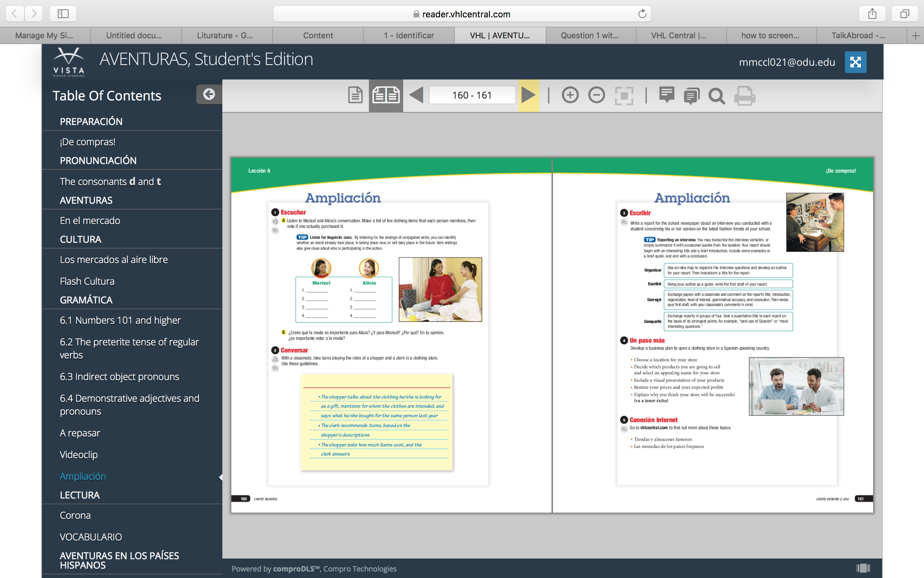924x578 pixels.
Task: Open En el mercado section
Action: (x=90, y=221)
